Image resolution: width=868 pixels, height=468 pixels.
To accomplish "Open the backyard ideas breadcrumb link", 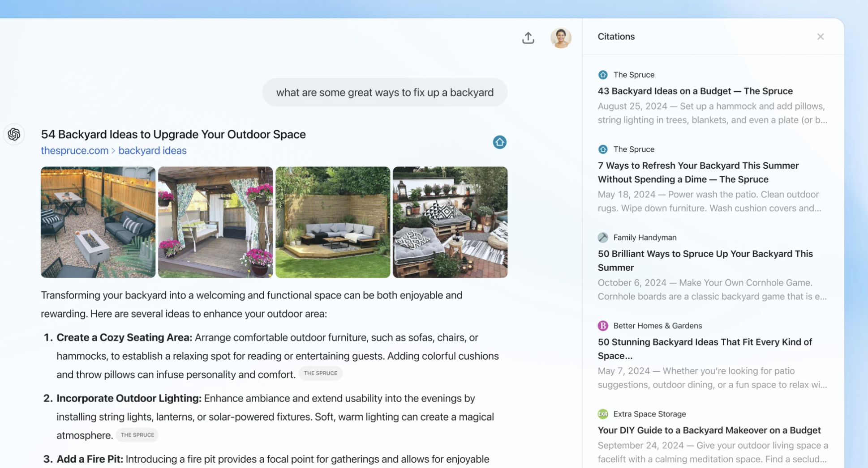I will coord(152,150).
